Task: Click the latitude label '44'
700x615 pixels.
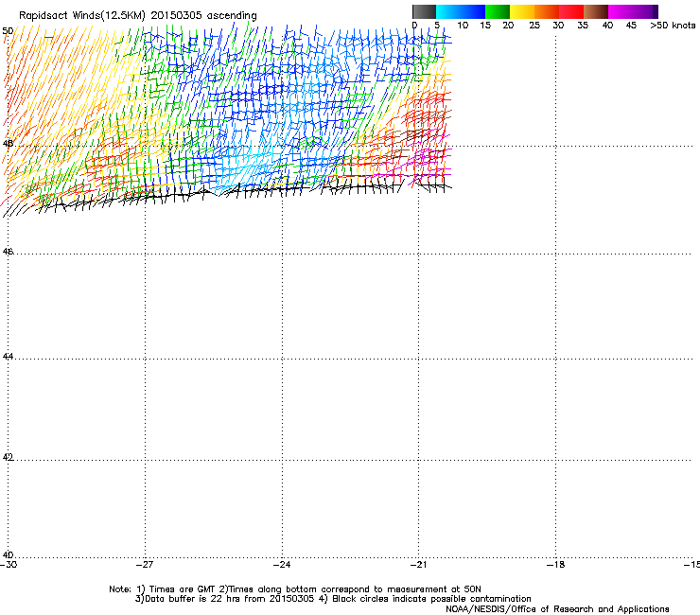Action: click(8, 357)
